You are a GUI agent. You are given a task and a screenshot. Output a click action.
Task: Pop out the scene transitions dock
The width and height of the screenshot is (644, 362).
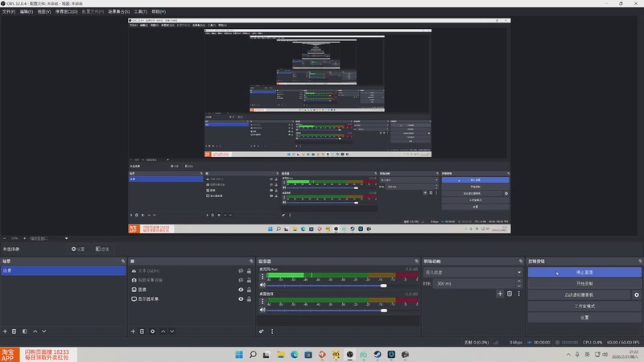point(521,261)
